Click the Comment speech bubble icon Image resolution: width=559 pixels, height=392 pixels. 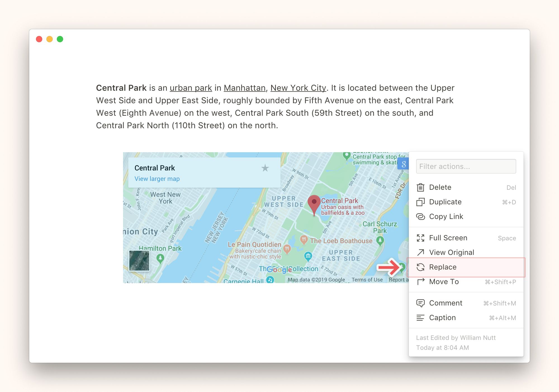420,303
